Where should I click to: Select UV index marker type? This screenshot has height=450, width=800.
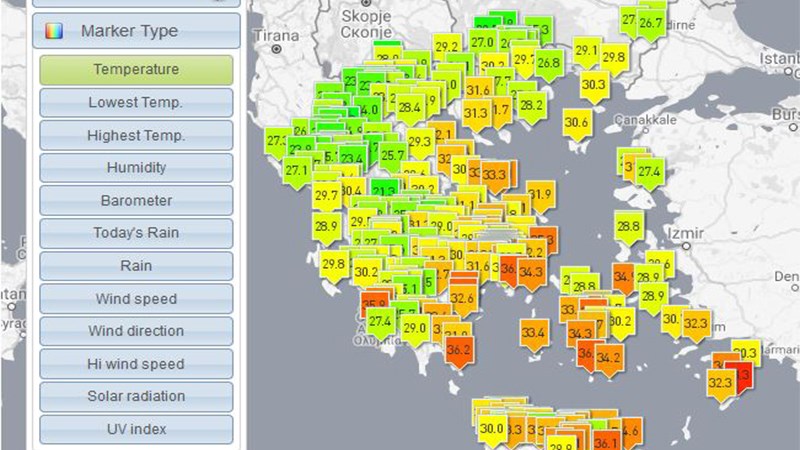click(136, 429)
